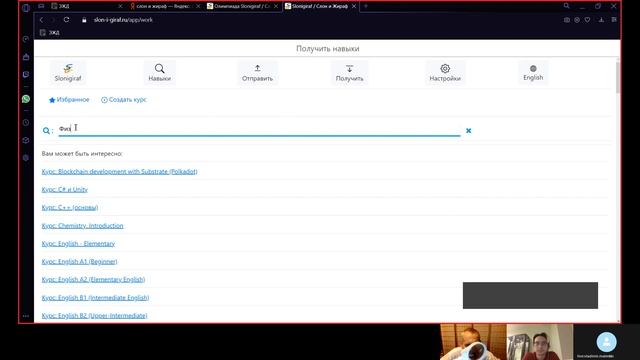Open browser downloads icon
640x360 pixels.
click(x=601, y=20)
